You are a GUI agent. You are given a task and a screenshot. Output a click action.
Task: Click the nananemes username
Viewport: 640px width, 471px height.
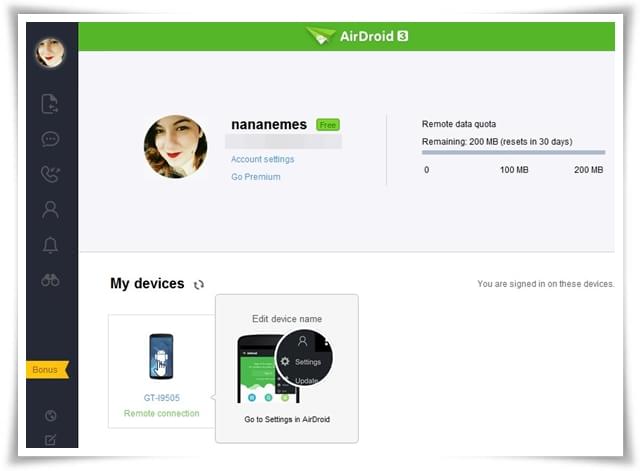pyautogui.click(x=269, y=124)
